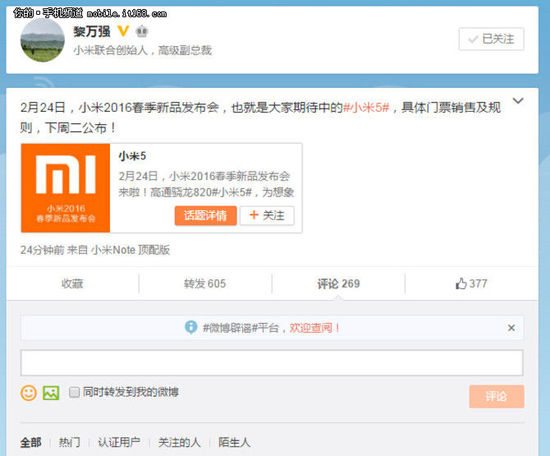Open the orange MI logo thumbnail

point(66,188)
